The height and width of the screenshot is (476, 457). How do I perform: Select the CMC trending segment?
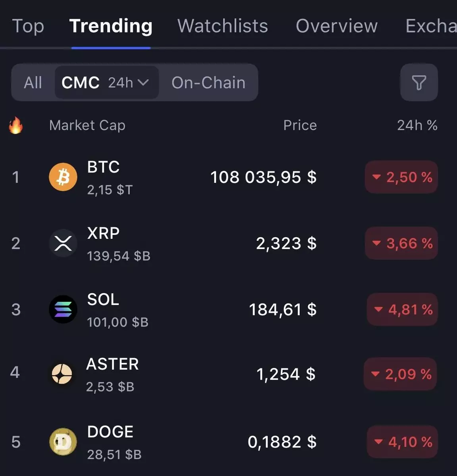click(80, 83)
